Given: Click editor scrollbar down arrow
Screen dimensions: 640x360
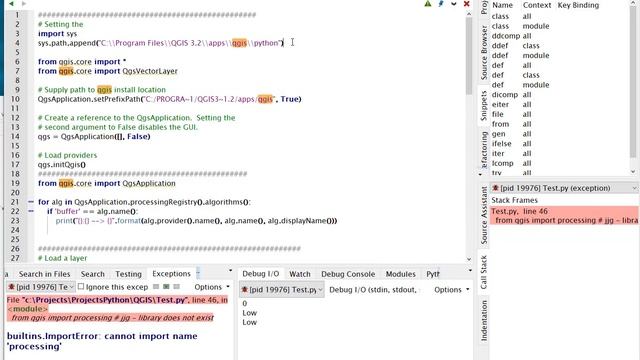Looking at the screenshot, I should pyautogui.click(x=469, y=259).
